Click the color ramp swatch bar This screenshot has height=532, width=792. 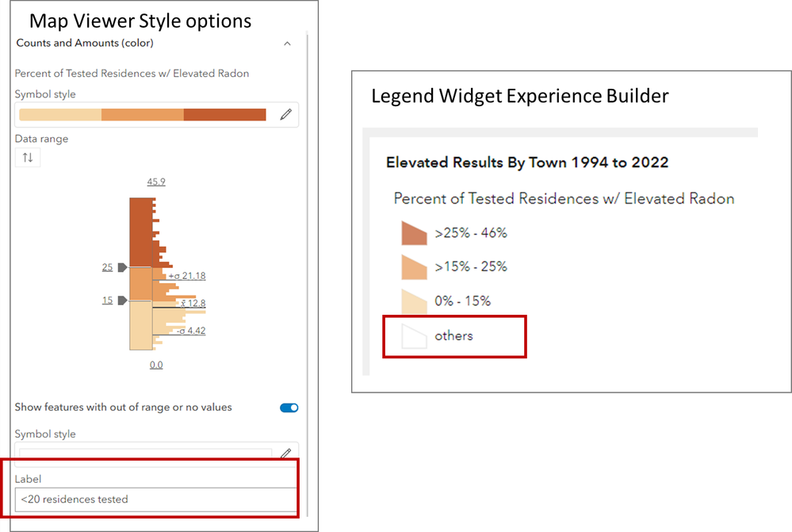(143, 115)
